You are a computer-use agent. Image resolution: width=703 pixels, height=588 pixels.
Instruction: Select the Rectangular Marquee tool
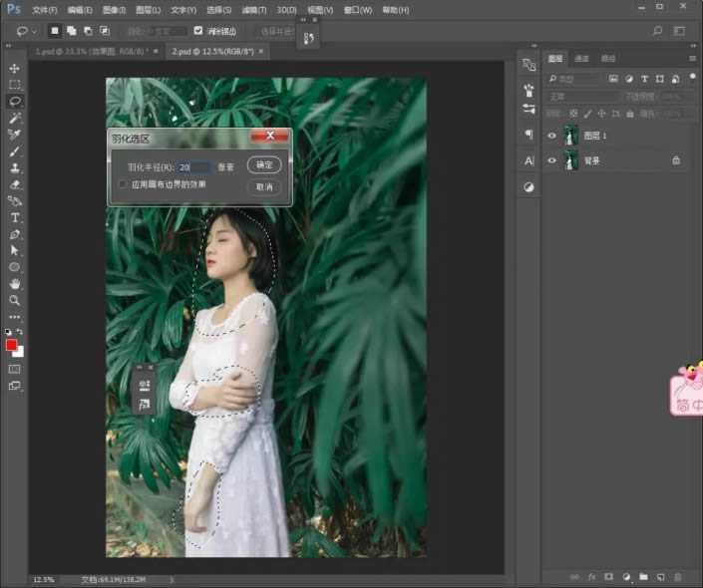pyautogui.click(x=15, y=85)
